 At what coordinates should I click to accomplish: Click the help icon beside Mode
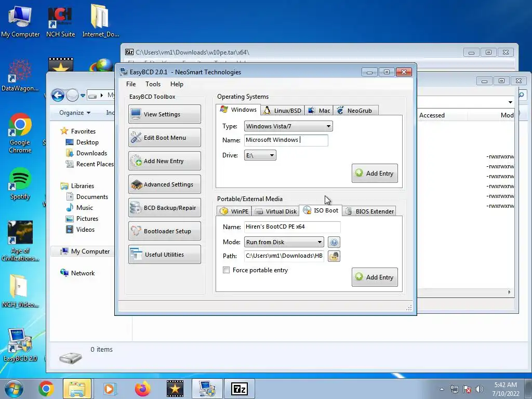pos(334,242)
